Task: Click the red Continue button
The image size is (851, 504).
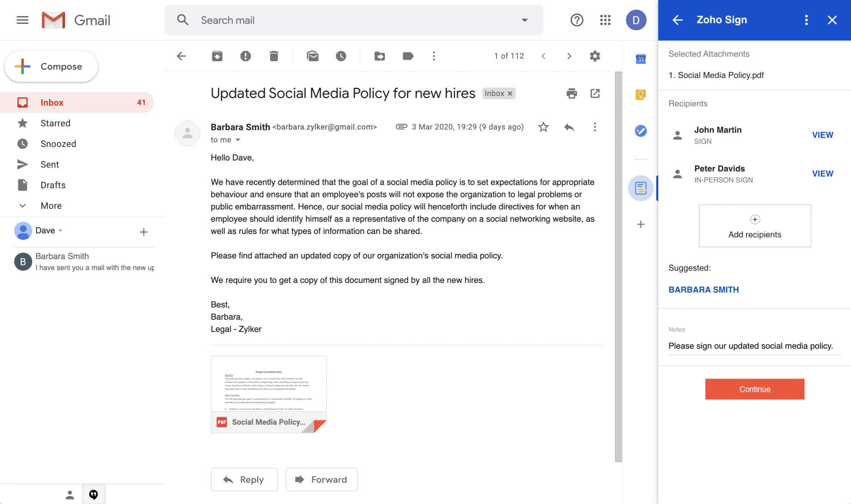Action: [754, 389]
